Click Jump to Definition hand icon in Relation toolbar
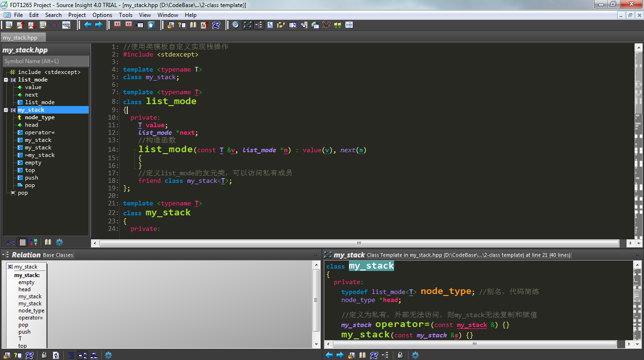 click(7, 355)
